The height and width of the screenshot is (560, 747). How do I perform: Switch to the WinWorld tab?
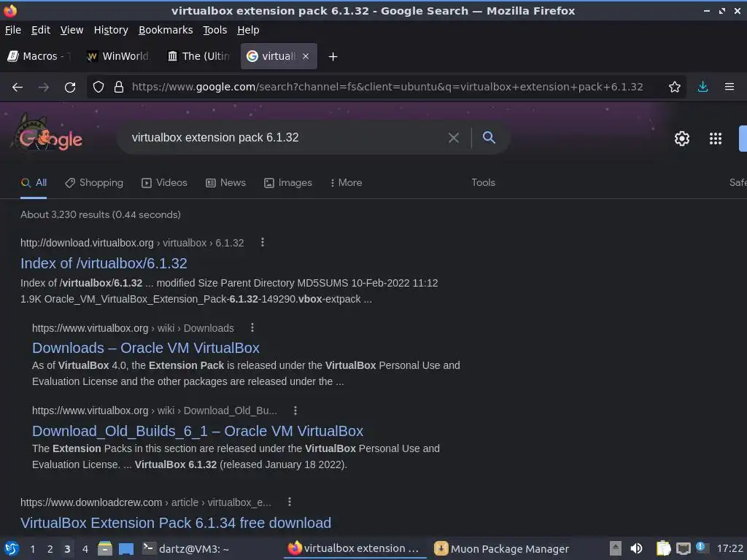(120, 56)
